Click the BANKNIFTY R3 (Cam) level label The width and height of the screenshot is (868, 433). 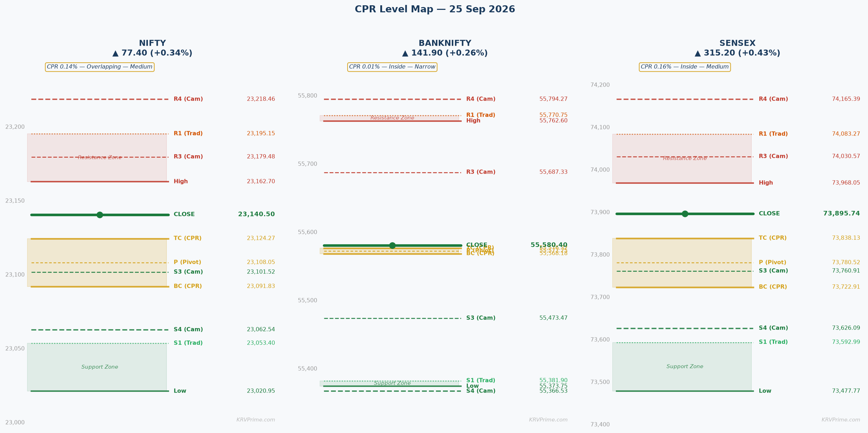pyautogui.click(x=481, y=172)
